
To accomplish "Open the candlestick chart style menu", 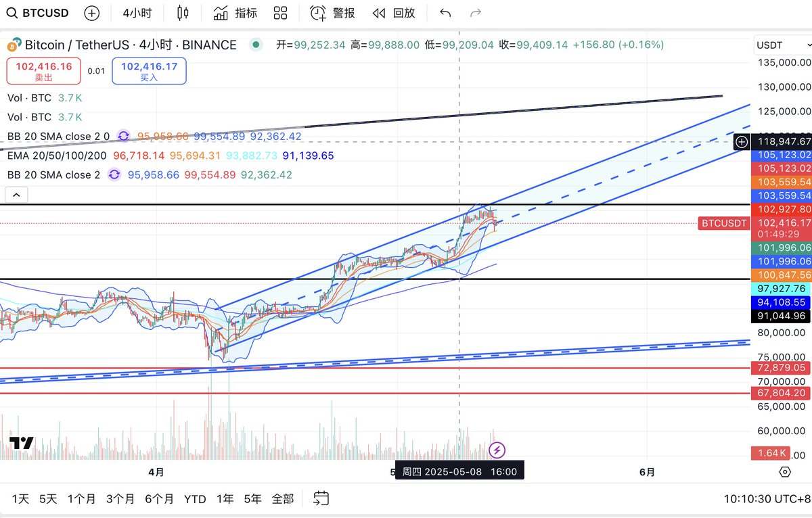I will coord(182,13).
